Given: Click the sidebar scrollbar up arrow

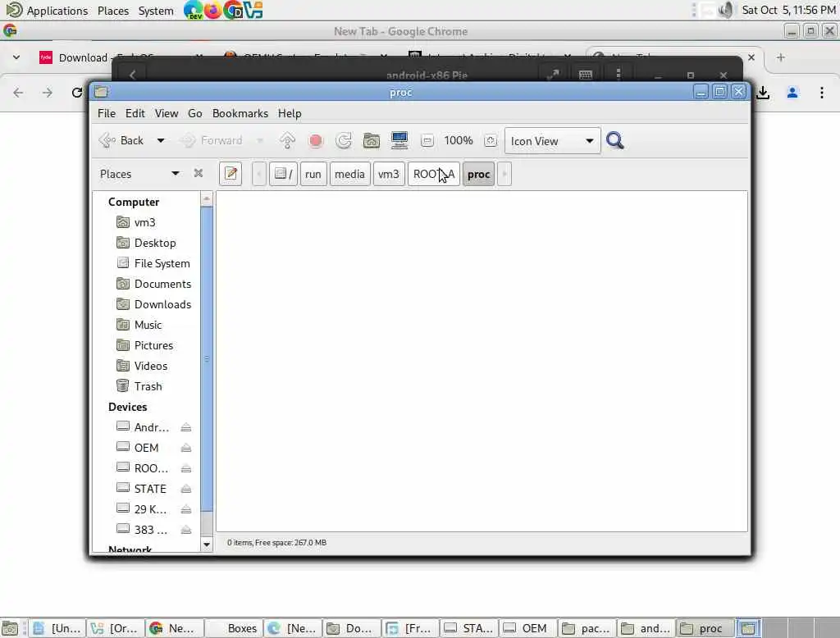Looking at the screenshot, I should coord(207,198).
